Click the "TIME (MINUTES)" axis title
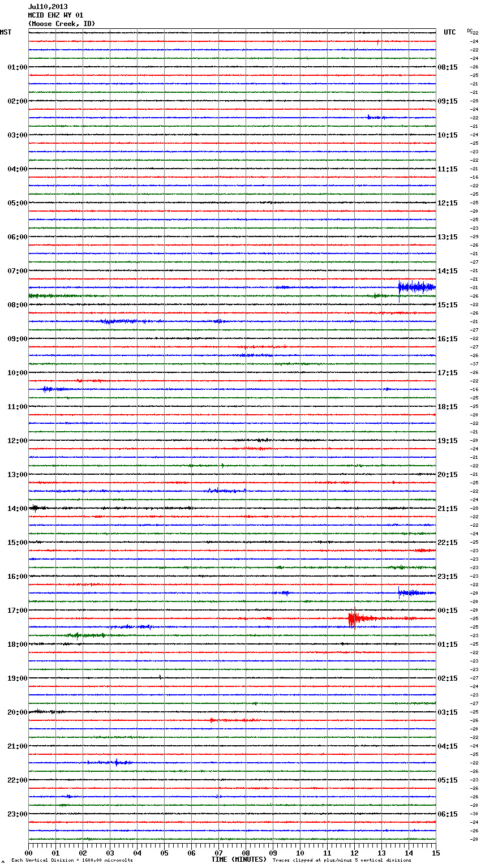481x868 pixels. coord(239,860)
